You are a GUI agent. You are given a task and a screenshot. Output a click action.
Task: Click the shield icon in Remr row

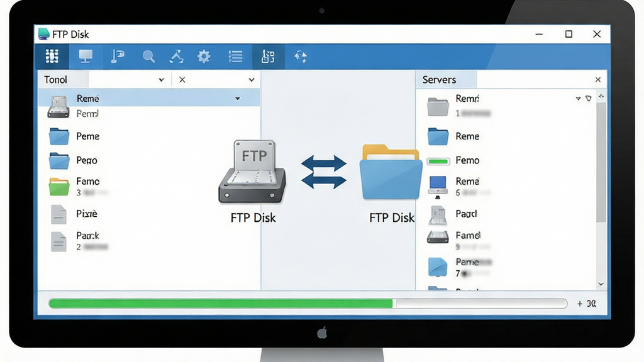tap(589, 99)
